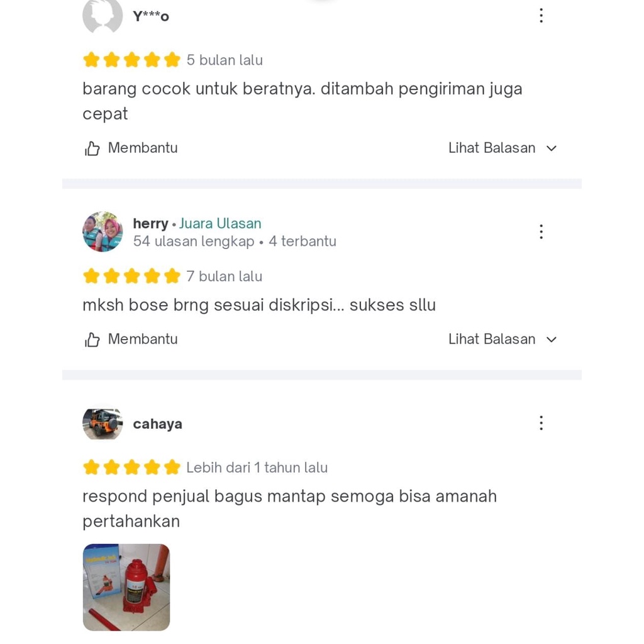Open the hydraulic jack review photo
The height and width of the screenshot is (644, 644).
(126, 587)
